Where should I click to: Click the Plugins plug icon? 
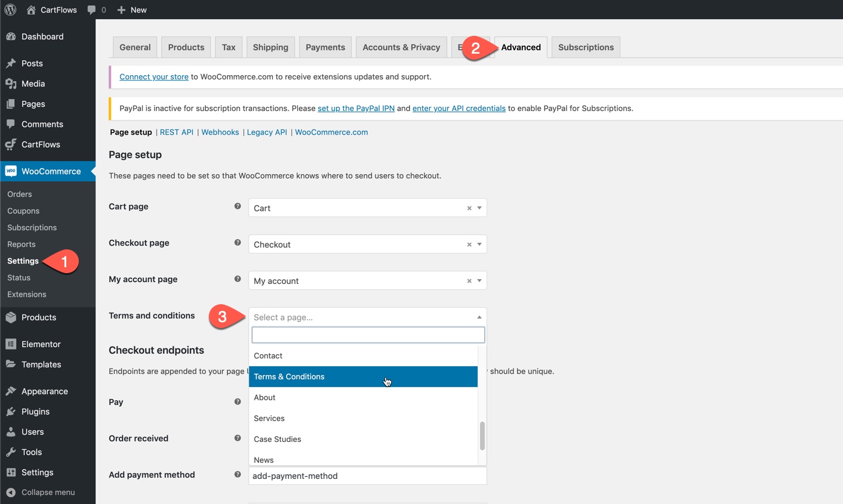[x=11, y=412]
